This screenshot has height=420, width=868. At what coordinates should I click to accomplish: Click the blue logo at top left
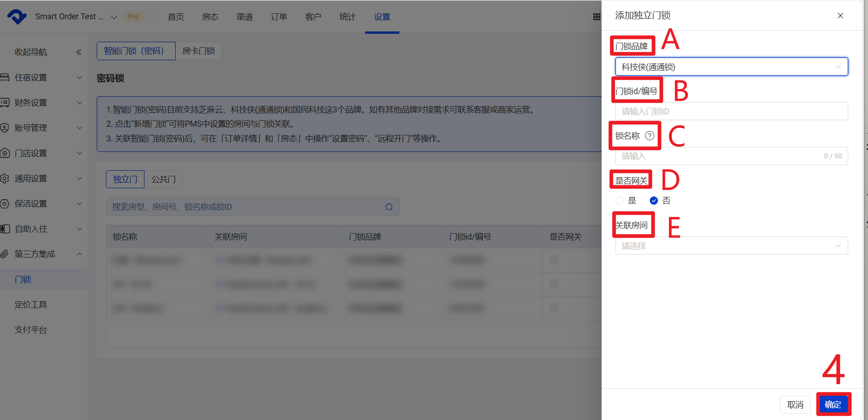tap(17, 17)
